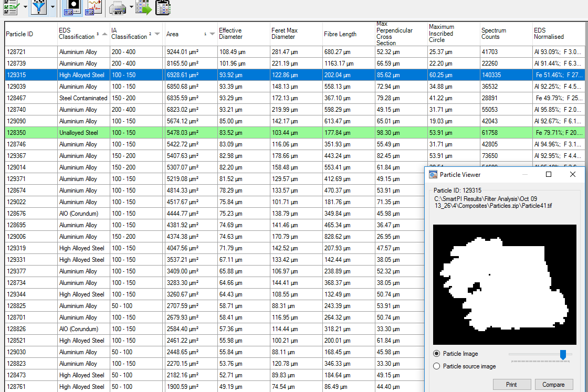The height and width of the screenshot is (392, 588).
Task: Click the Particle Viewer title bar icon
Action: point(433,175)
